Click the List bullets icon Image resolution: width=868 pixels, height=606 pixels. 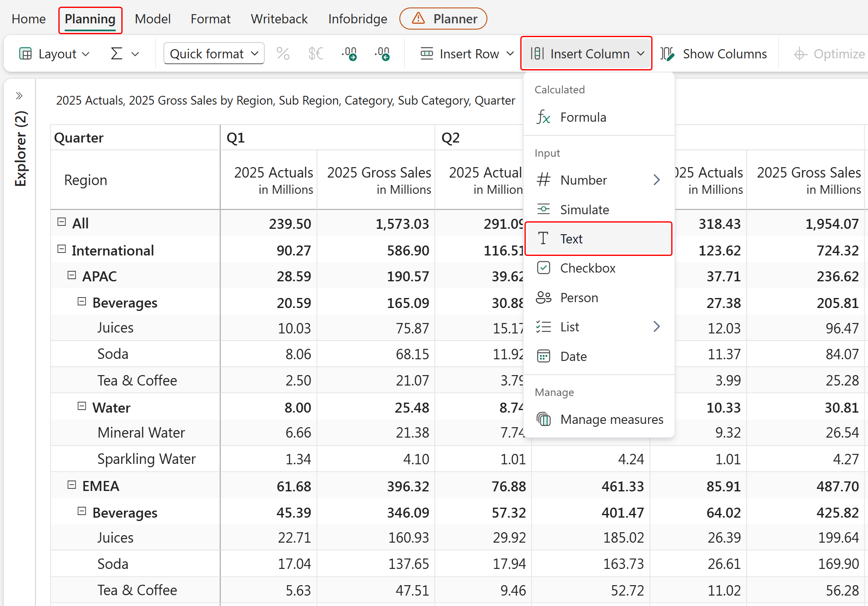click(x=544, y=327)
